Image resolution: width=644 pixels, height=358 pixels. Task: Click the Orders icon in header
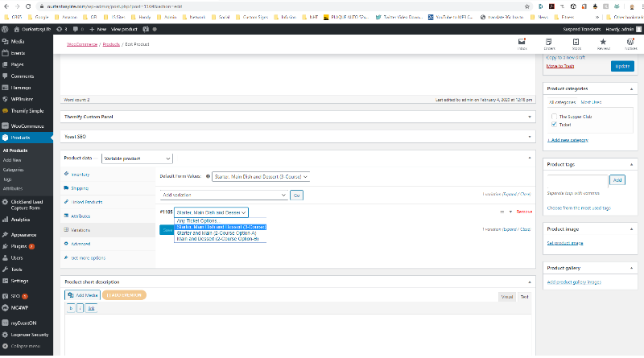click(x=549, y=44)
